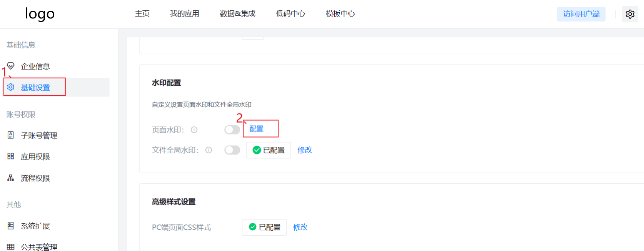The image size is (644, 251).
Task: Click the 访问用户端 button
Action: (x=581, y=14)
